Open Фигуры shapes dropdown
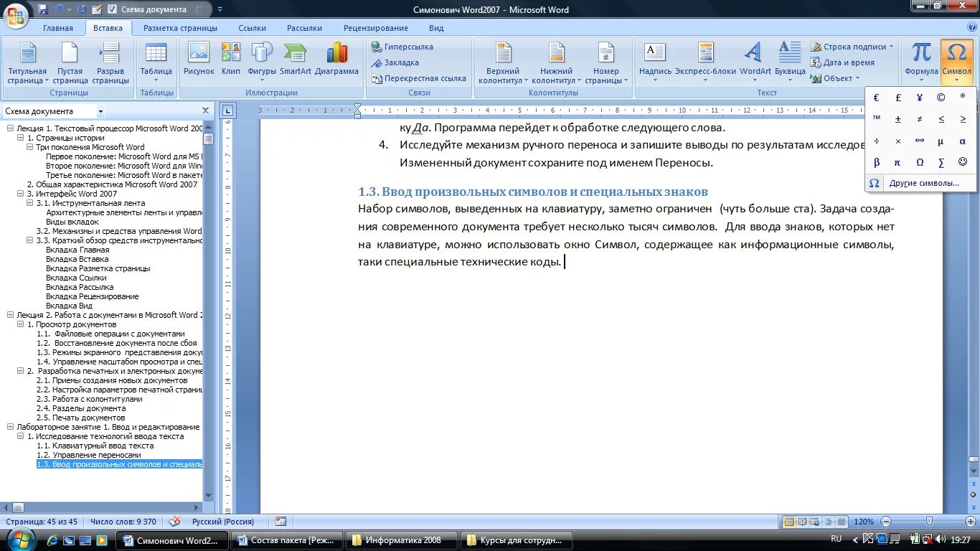This screenshot has height=551, width=980. point(262,63)
